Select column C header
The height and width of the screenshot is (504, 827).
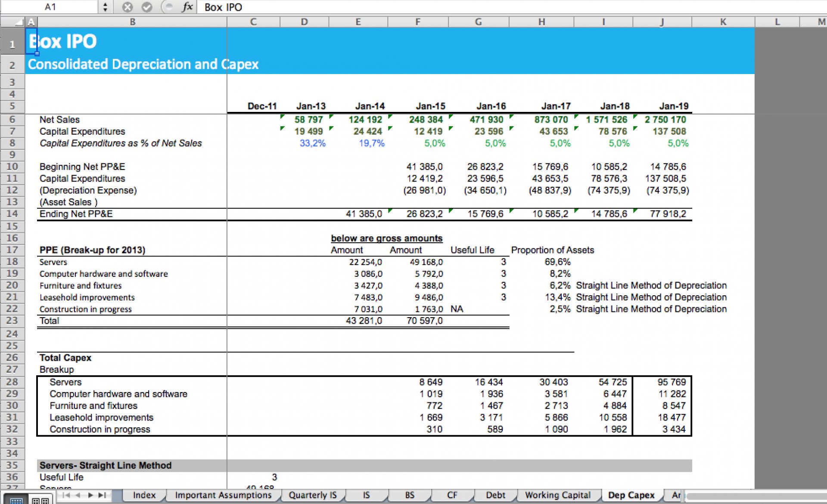tap(253, 22)
